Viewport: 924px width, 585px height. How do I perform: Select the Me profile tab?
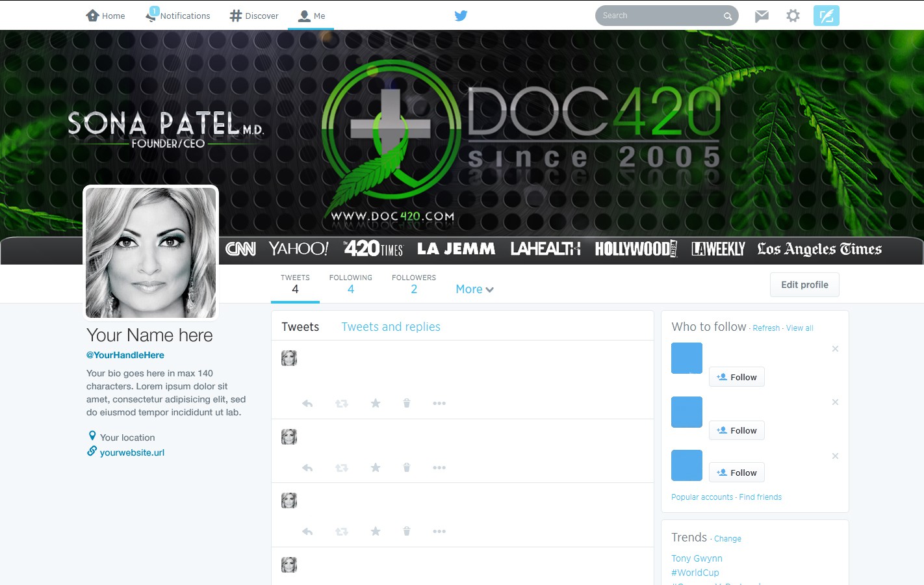pyautogui.click(x=311, y=16)
